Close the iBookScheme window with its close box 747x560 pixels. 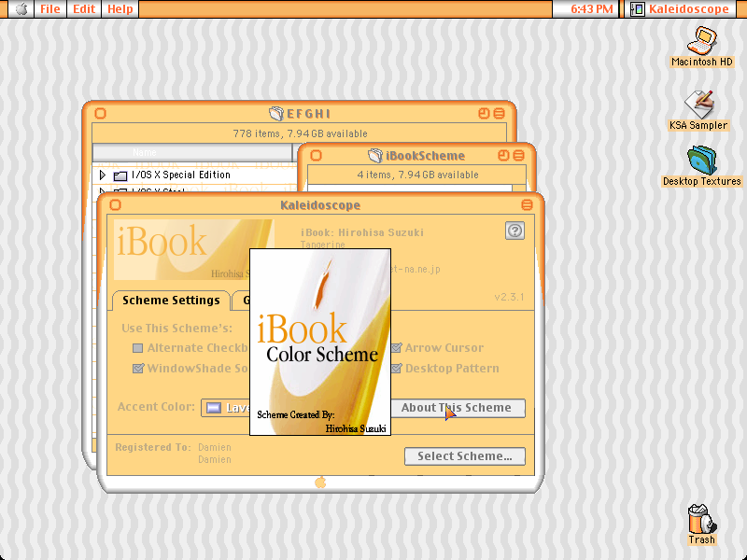pyautogui.click(x=316, y=155)
